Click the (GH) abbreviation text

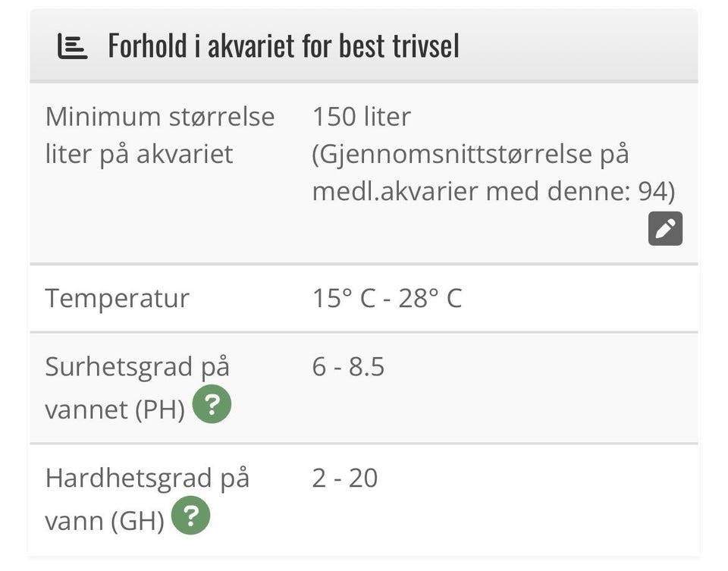point(139,521)
